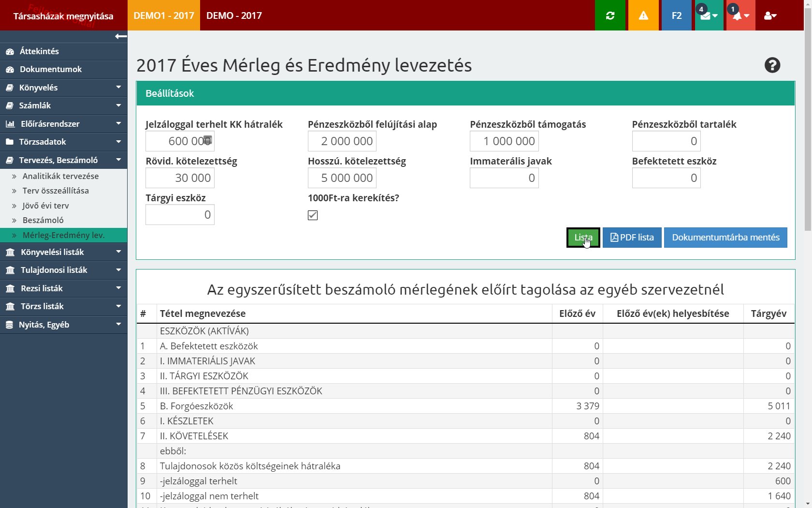Image resolution: width=812 pixels, height=508 pixels.
Task: Click the green refresh icon
Action: 610,15
